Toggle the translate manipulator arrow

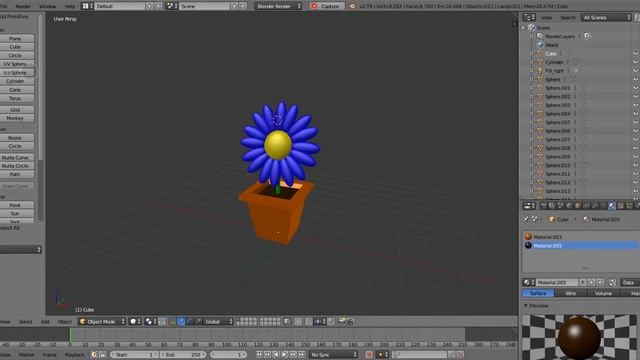pos(181,322)
